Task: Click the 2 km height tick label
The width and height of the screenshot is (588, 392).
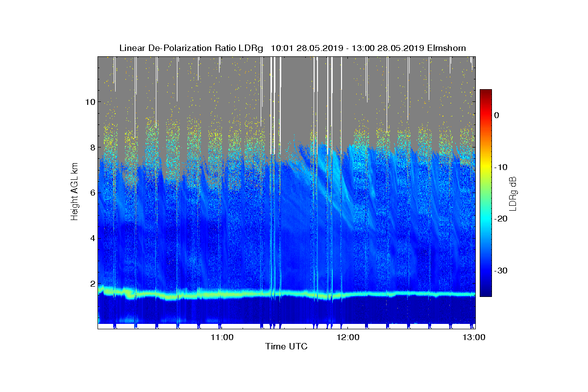Action: tap(92, 284)
